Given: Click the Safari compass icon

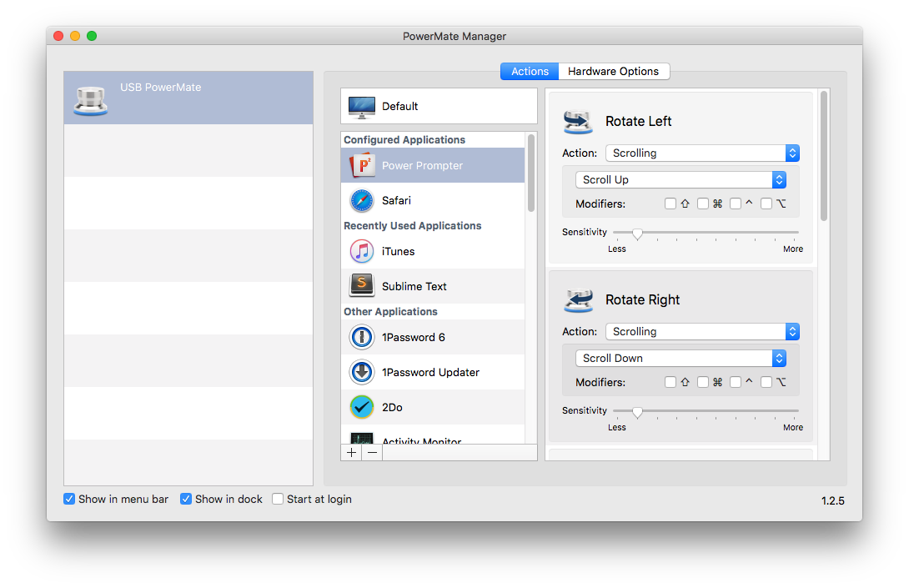Looking at the screenshot, I should tap(362, 201).
